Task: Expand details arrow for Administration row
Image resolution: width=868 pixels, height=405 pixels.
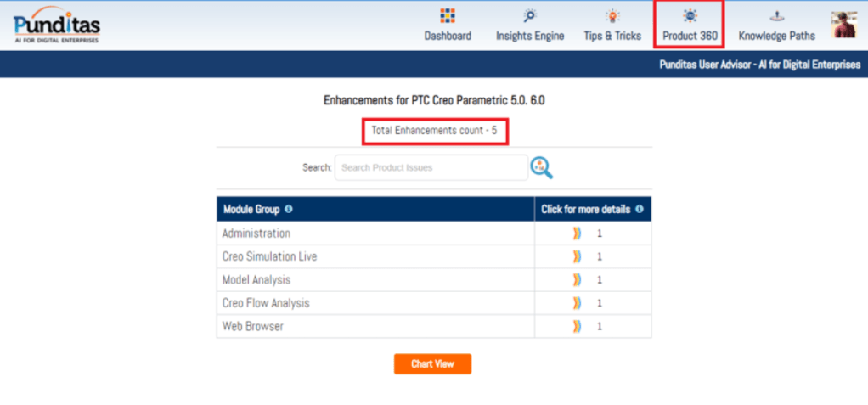Action: pyautogui.click(x=578, y=233)
